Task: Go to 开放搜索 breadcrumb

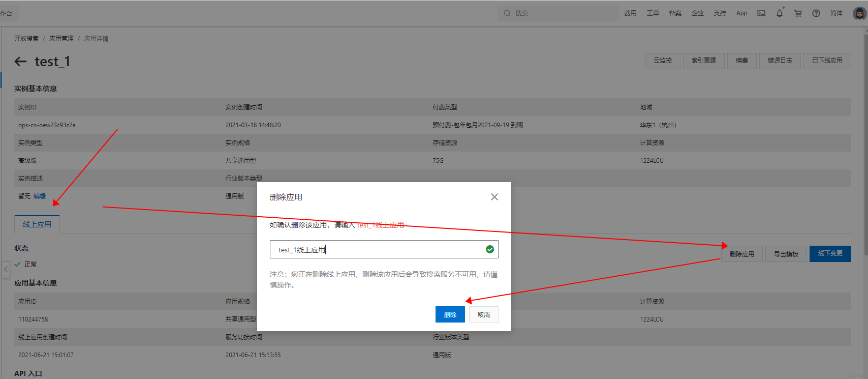Action: (26, 39)
